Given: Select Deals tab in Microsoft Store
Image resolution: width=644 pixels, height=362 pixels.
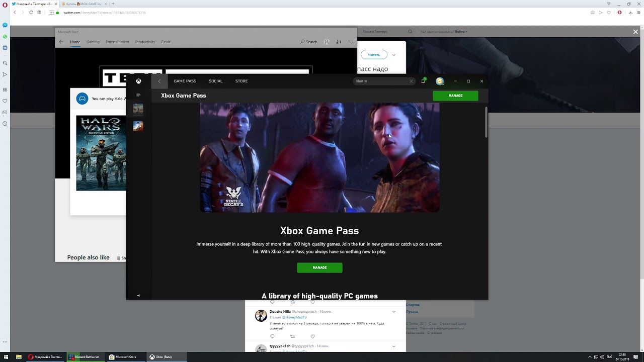Looking at the screenshot, I should click(x=166, y=42).
